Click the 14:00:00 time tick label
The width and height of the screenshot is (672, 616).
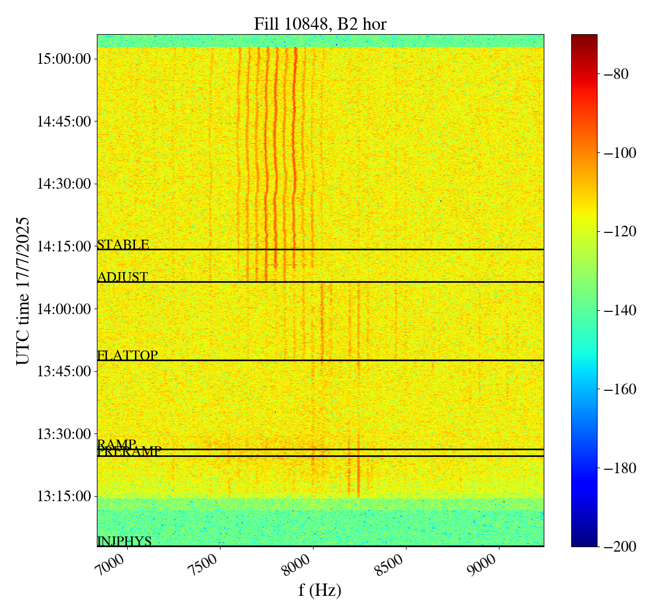point(64,309)
